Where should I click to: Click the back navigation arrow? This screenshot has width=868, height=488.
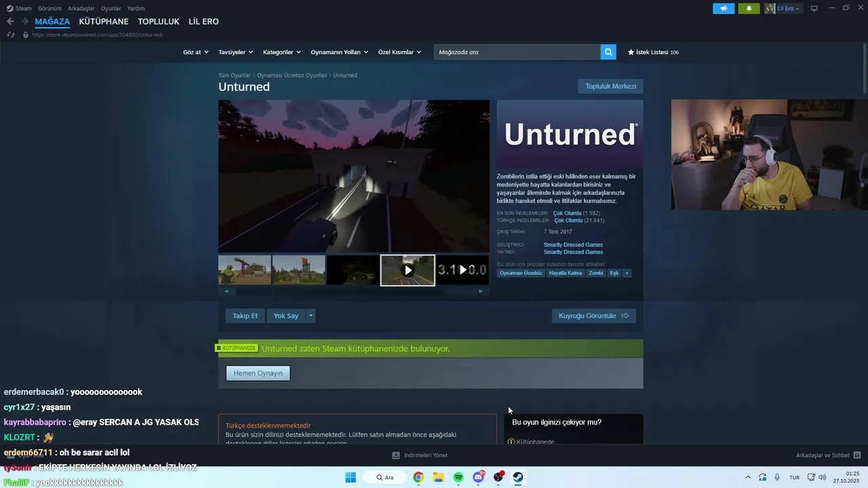click(10, 22)
